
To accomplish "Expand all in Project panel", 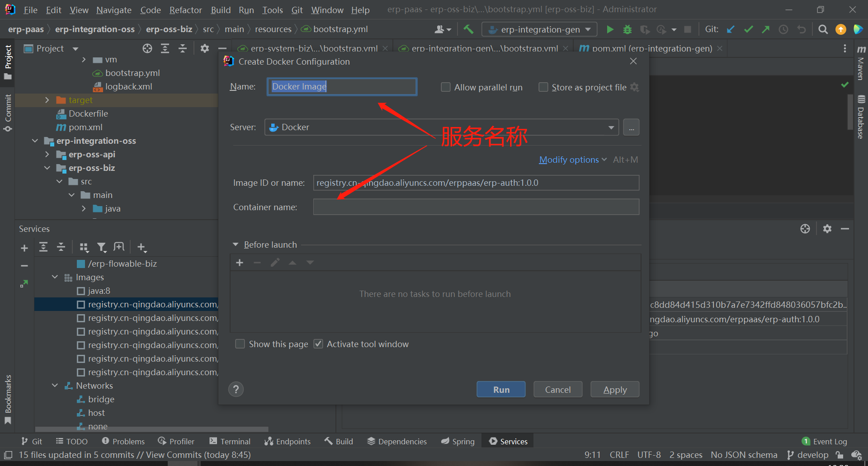I will 165,48.
